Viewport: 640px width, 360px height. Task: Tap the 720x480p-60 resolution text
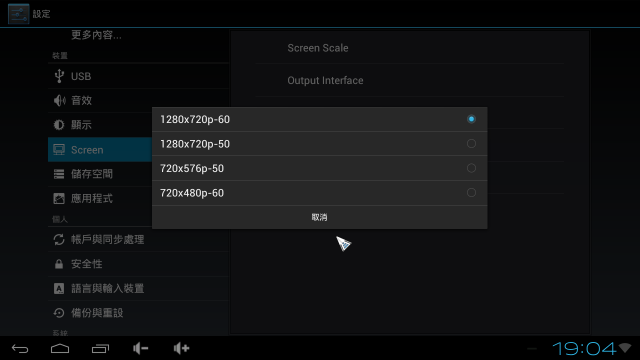tap(192, 193)
